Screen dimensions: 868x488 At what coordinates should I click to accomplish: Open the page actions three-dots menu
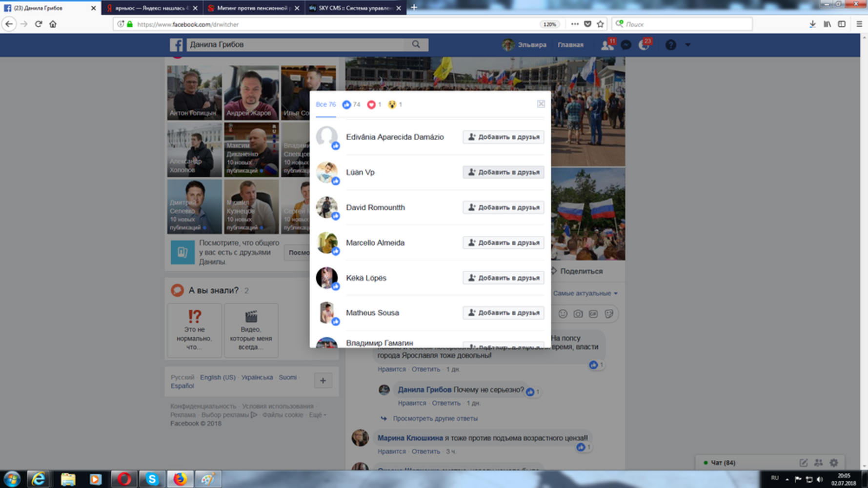coord(575,24)
